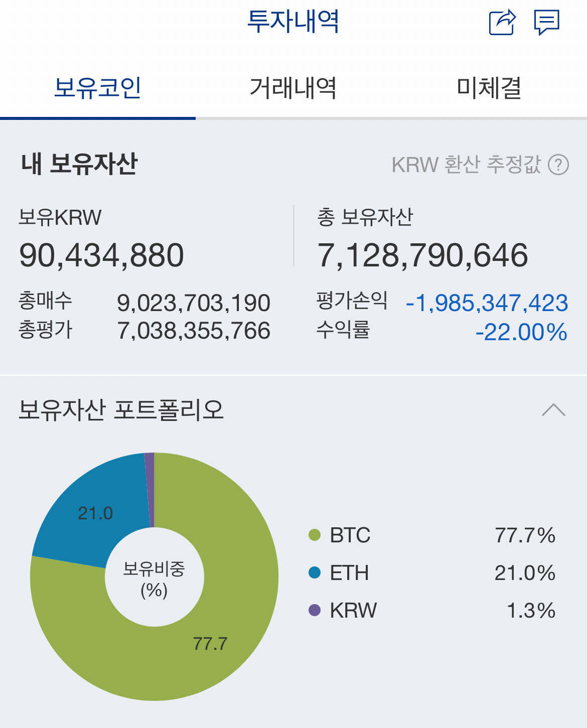Click the 평가손익 figure -1,985,347,423
Image resolution: width=587 pixels, height=728 pixels.
[487, 304]
